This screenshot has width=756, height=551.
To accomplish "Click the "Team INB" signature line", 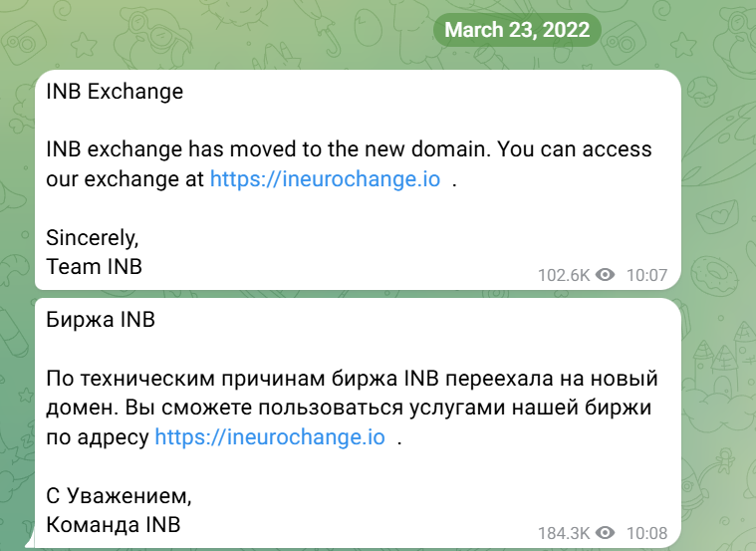I will coord(94,266).
